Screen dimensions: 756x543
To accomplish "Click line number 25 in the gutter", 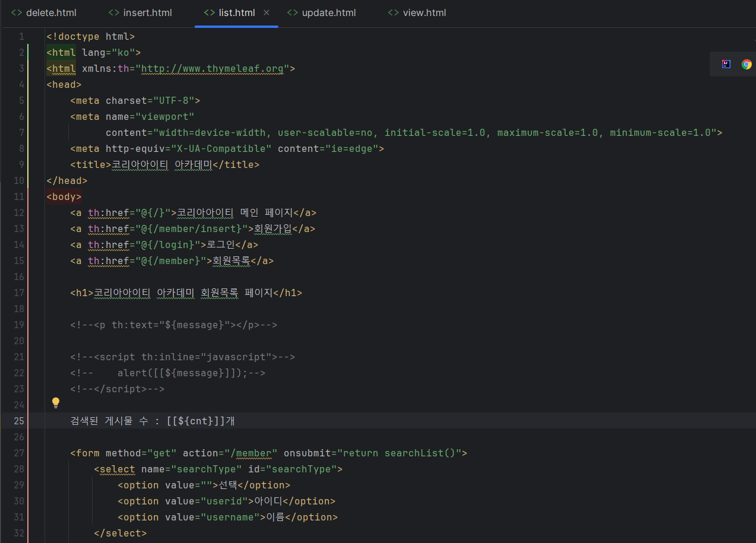I will click(19, 421).
